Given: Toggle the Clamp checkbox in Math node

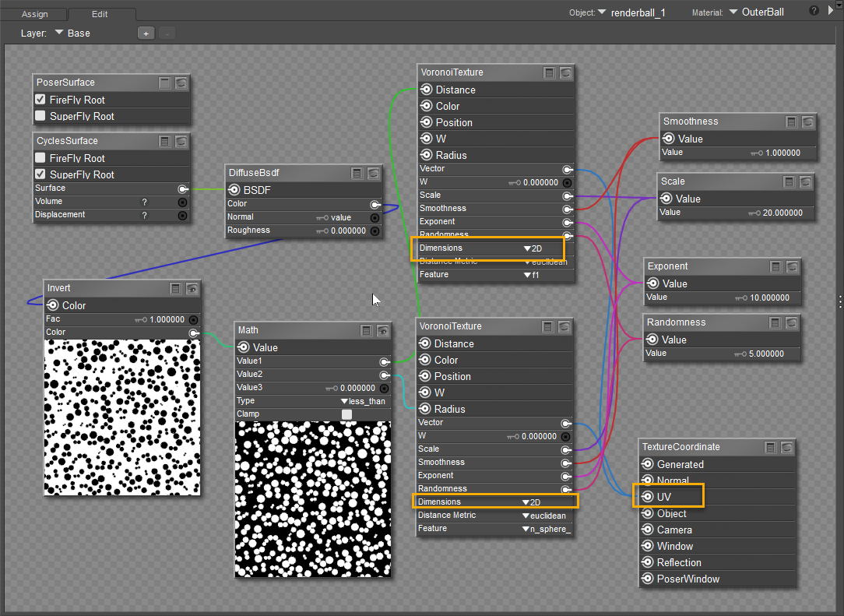Looking at the screenshot, I should pos(346,414).
